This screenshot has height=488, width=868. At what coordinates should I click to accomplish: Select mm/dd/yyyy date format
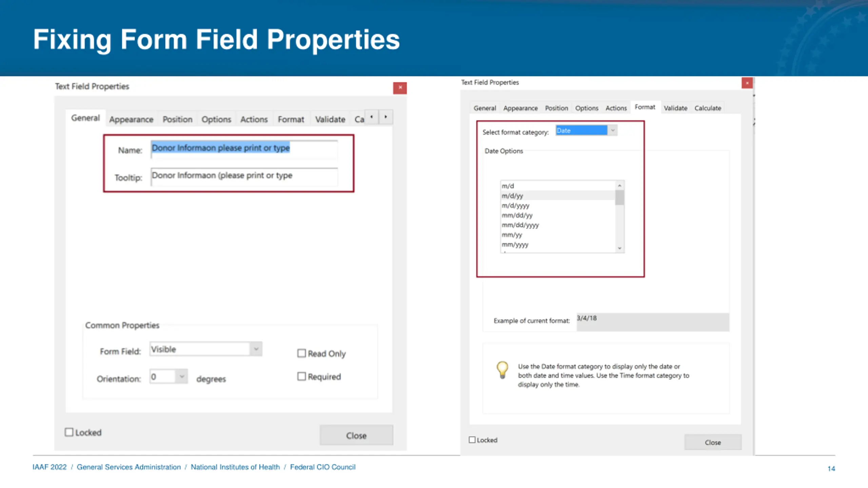[x=558, y=225]
